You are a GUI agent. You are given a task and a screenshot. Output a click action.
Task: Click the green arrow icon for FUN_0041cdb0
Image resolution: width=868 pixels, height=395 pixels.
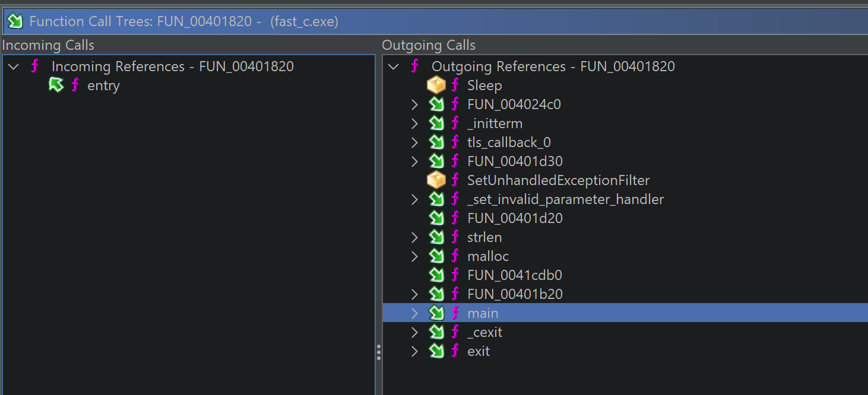[436, 275]
